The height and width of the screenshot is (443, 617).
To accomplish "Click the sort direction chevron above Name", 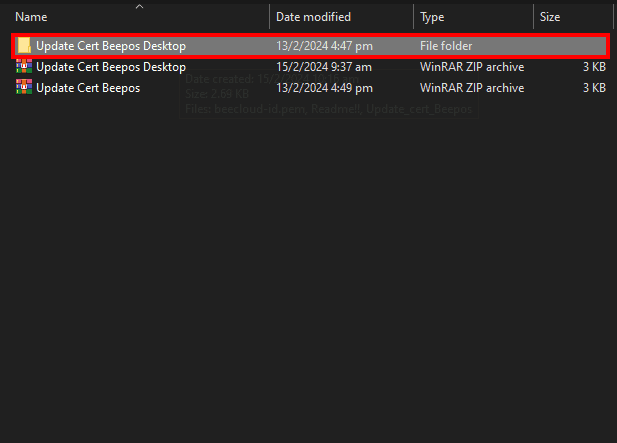I will [139, 6].
